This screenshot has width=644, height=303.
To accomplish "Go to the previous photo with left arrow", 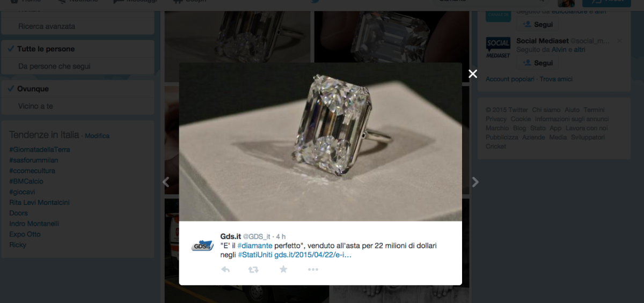I will click(166, 182).
